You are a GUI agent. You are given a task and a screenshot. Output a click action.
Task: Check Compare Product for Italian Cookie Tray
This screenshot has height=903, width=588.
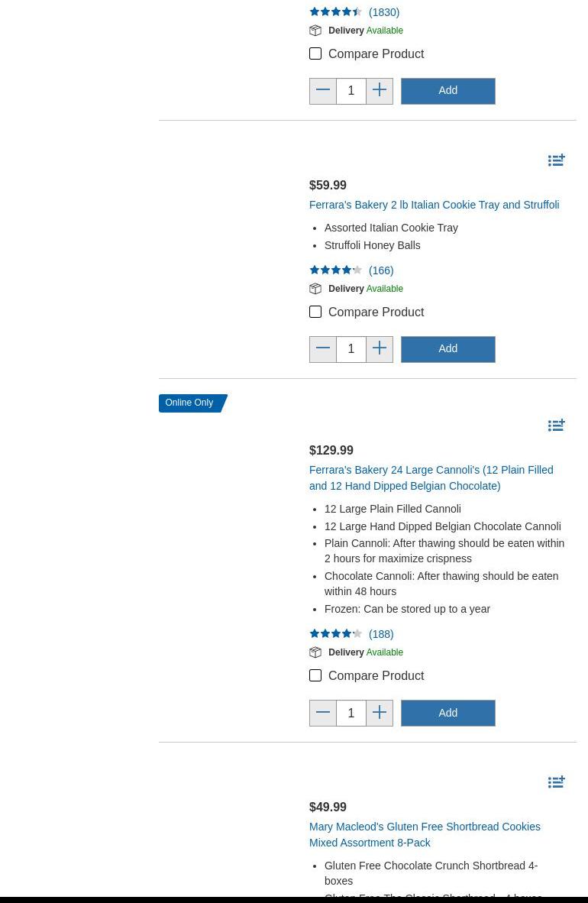[x=315, y=312]
